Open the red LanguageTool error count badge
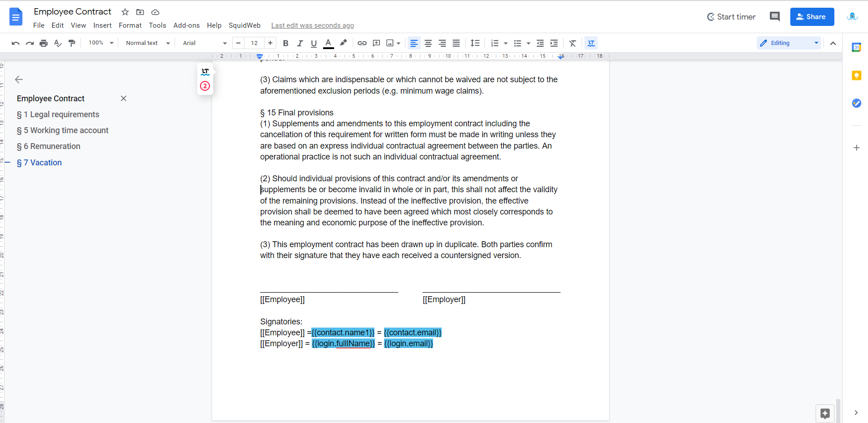This screenshot has width=868, height=423. [x=205, y=86]
